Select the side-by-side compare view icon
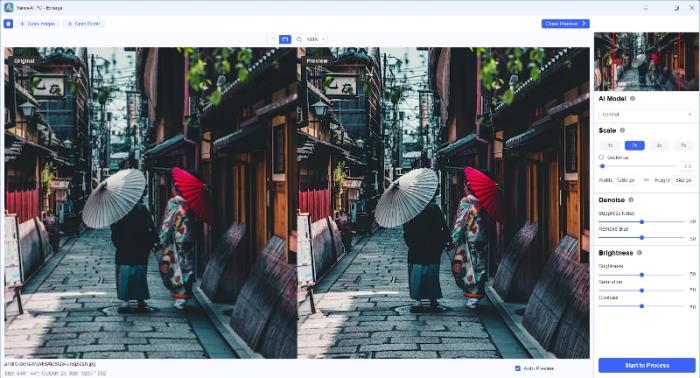This screenshot has height=378, width=700. pyautogui.click(x=285, y=39)
